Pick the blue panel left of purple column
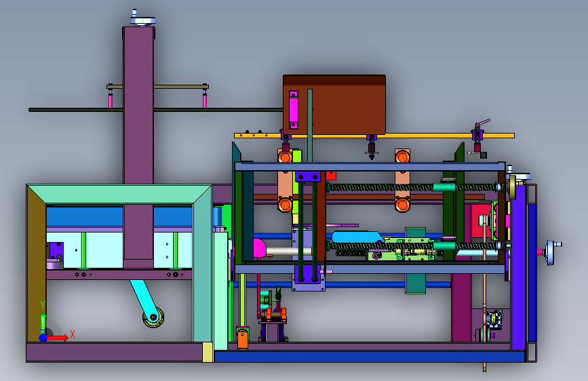Viewport: 588px width, 381px height. click(85, 216)
